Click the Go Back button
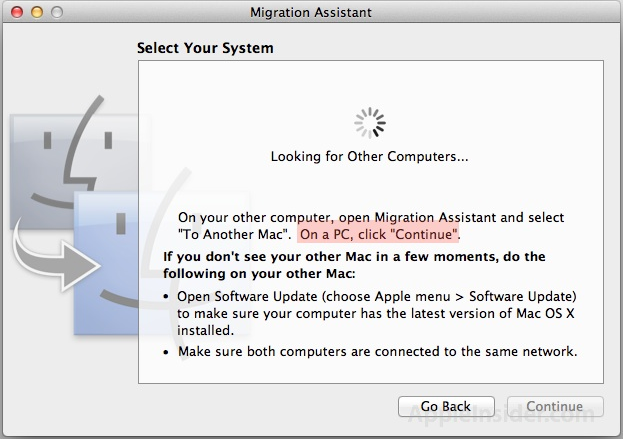The height and width of the screenshot is (439, 623). click(446, 406)
